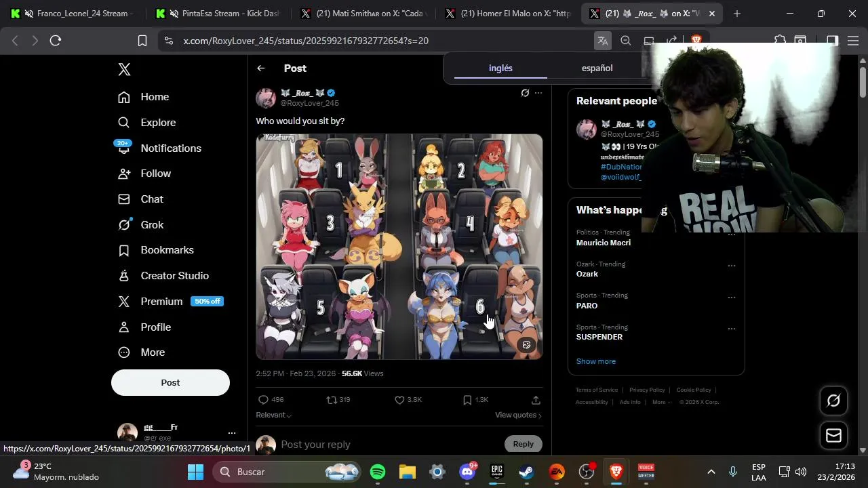Screen dimensions: 868x488
Task: Open a new browser tab
Action: pos(737,14)
